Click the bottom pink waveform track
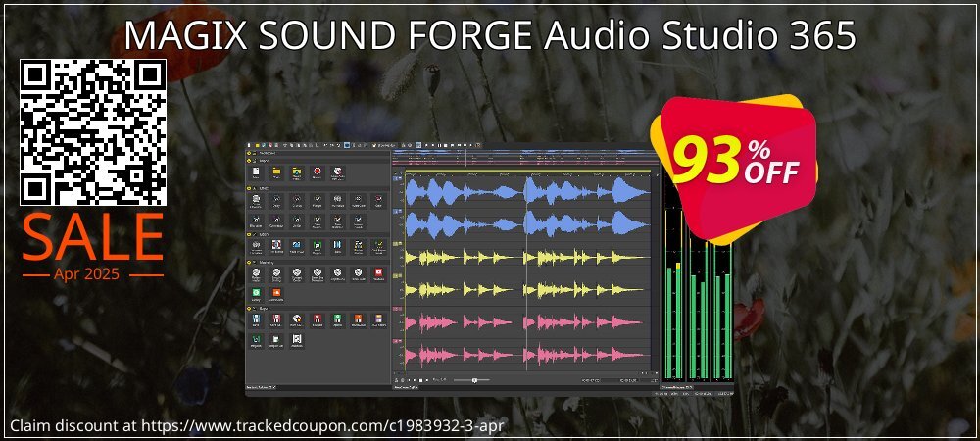The image size is (980, 441). coord(528,355)
